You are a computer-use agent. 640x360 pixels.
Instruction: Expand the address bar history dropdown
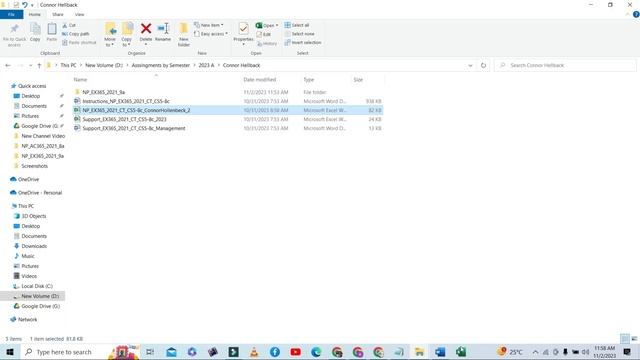pyautogui.click(x=470, y=65)
